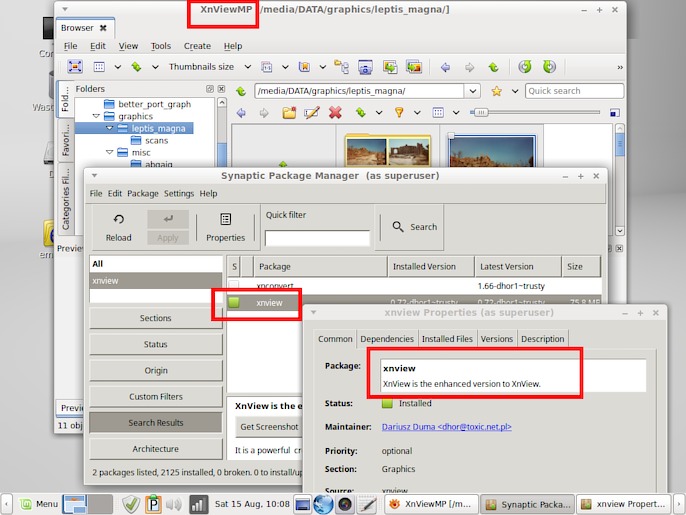Click the update manager shield icon in taskbar
This screenshot has width=686, height=515.
pyautogui.click(x=130, y=504)
